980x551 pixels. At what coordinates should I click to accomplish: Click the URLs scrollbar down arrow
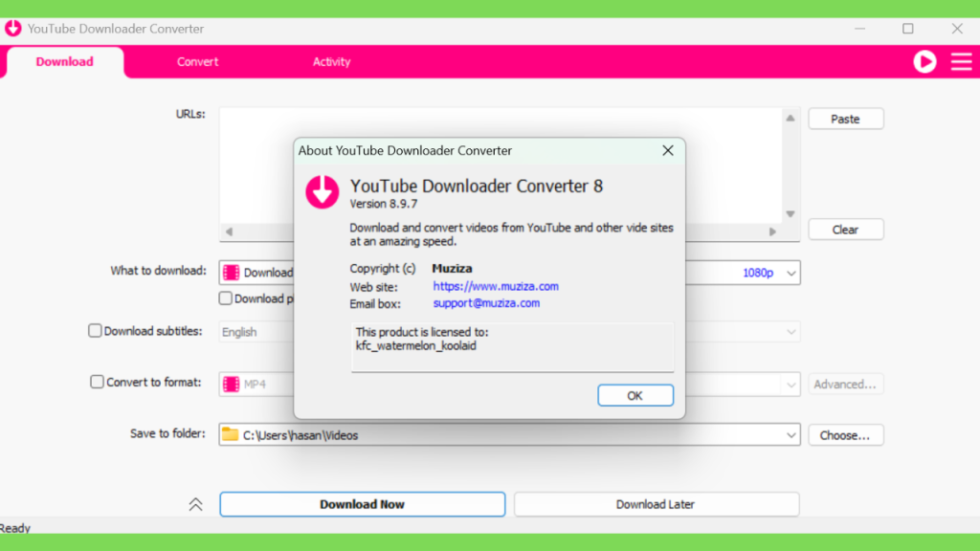click(790, 213)
